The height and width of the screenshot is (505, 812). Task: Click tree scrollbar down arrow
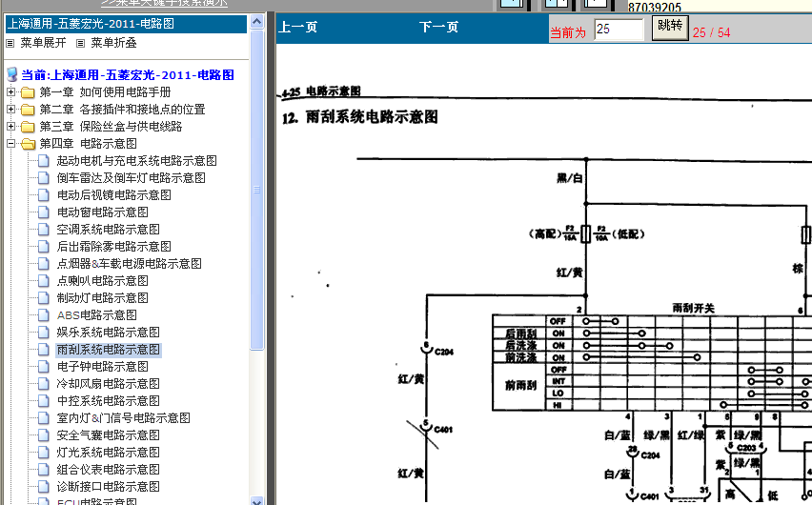pyautogui.click(x=257, y=501)
